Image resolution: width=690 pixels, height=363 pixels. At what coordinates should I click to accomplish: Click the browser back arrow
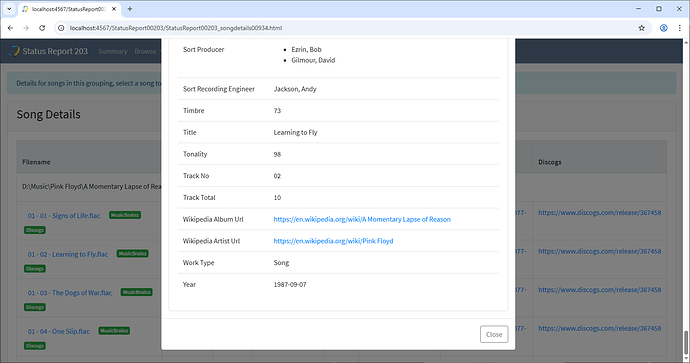(11, 28)
